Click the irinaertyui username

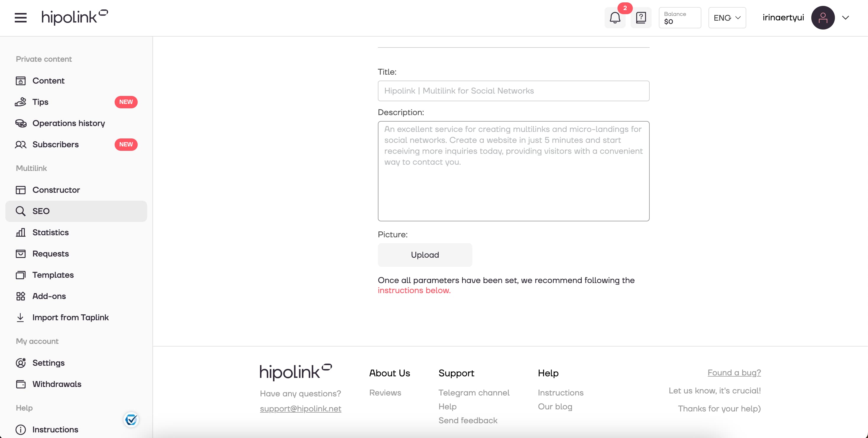pos(783,17)
